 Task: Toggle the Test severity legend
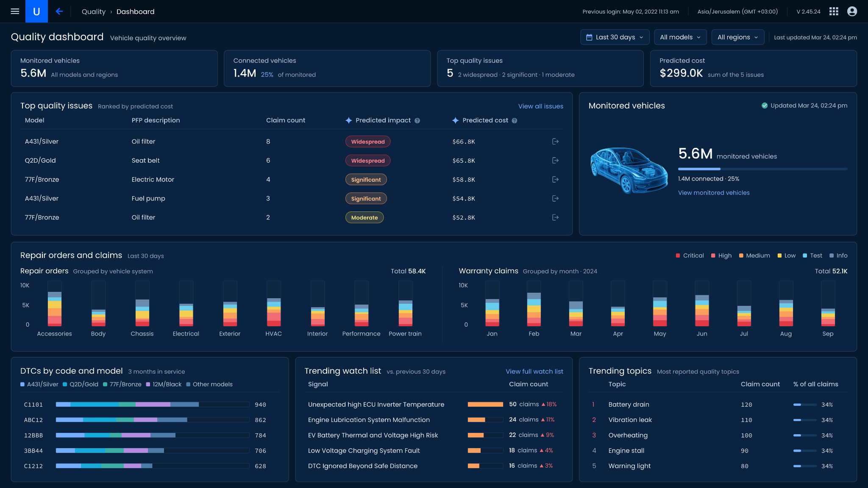[x=812, y=255]
